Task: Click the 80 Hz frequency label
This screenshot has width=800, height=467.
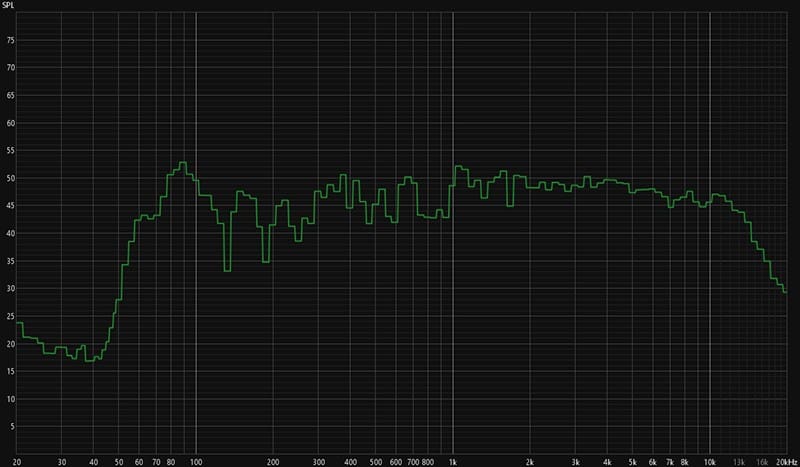Action: [171, 462]
